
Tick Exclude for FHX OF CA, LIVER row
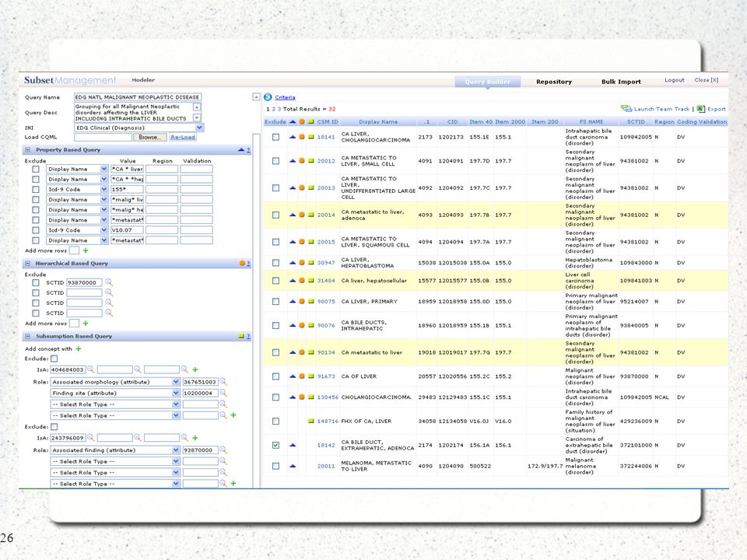275,421
